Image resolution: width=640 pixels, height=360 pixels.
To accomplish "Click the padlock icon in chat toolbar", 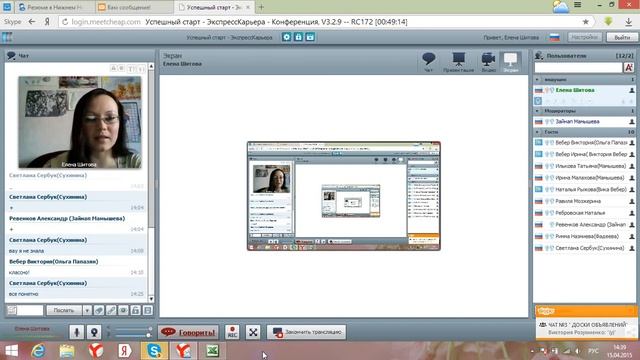I will click(x=136, y=310).
